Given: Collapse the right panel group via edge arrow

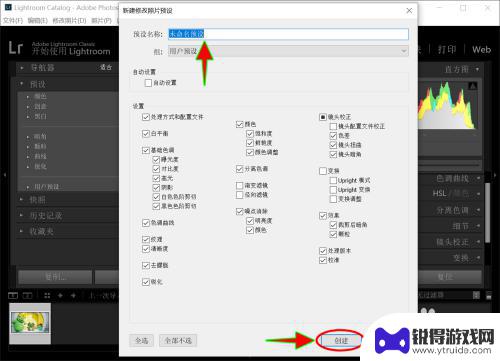Looking at the screenshot, I should (495, 174).
